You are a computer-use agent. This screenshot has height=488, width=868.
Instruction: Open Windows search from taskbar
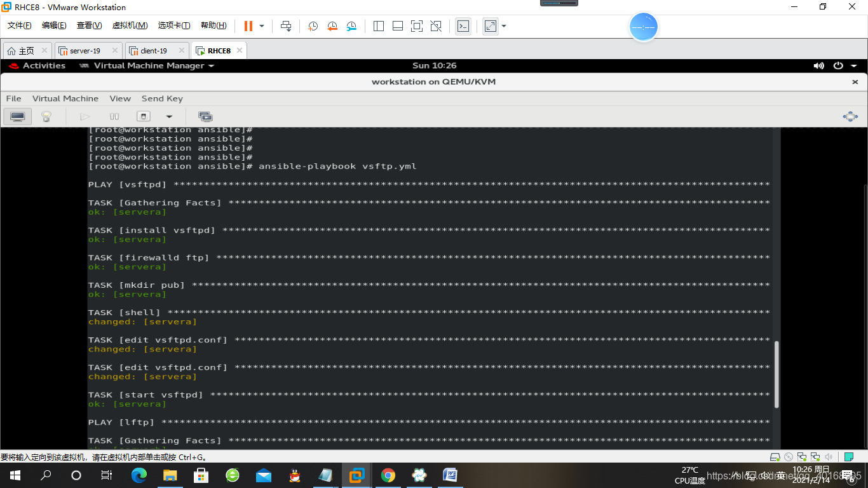click(46, 475)
